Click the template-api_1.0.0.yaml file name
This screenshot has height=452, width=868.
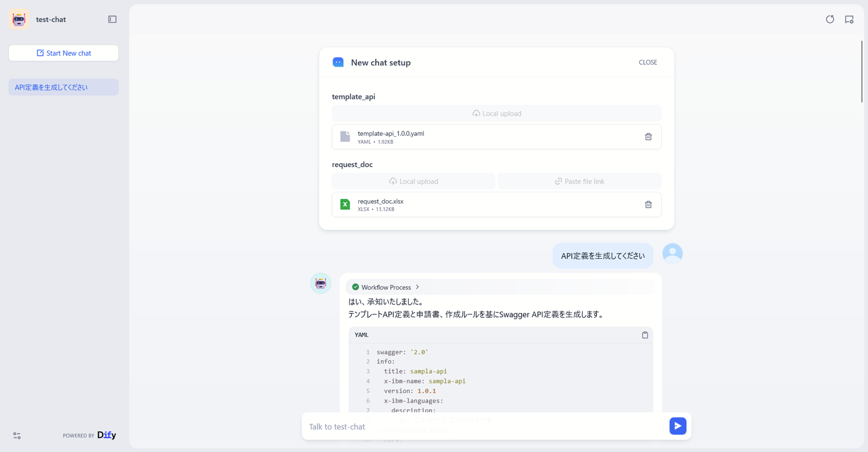tap(391, 133)
